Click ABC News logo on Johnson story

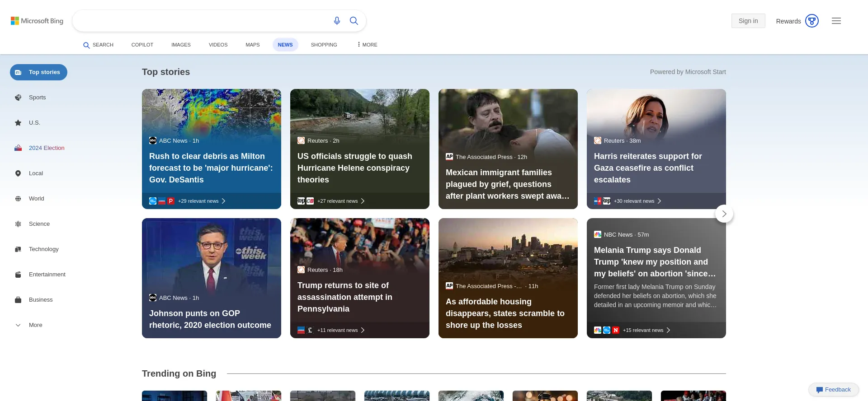153,298
